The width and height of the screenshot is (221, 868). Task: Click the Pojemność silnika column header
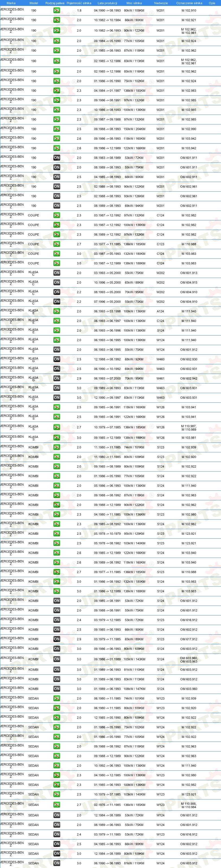coord(79,3)
